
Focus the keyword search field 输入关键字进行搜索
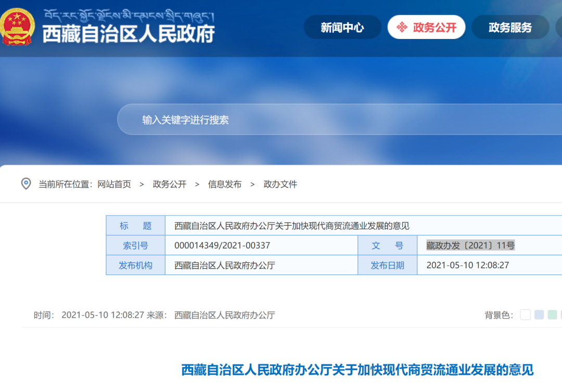pyautogui.click(x=340, y=120)
